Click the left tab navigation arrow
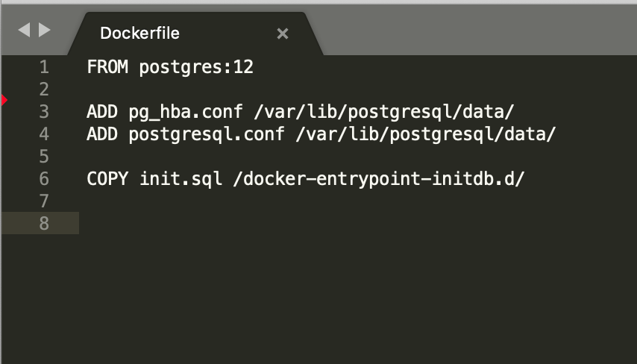The image size is (637, 364). [x=24, y=30]
